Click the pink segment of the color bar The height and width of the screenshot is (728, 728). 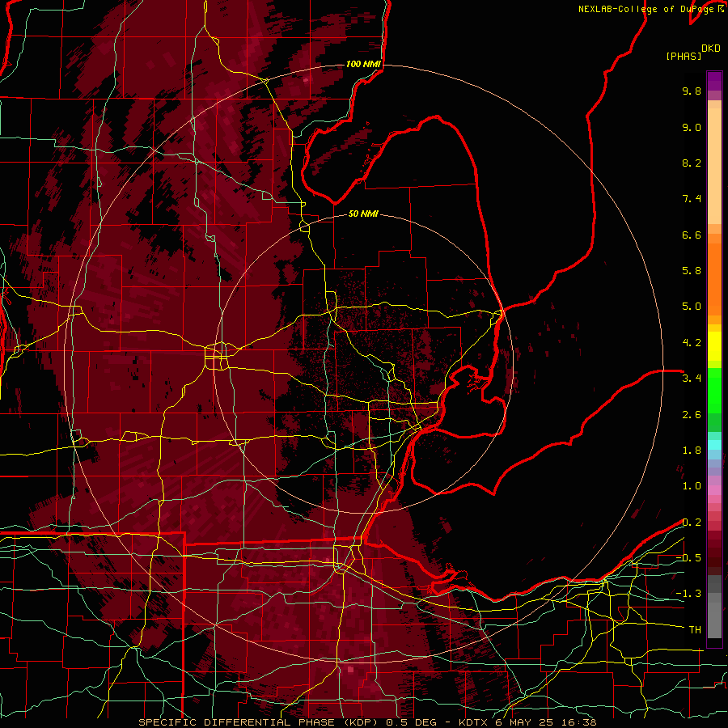click(714, 490)
